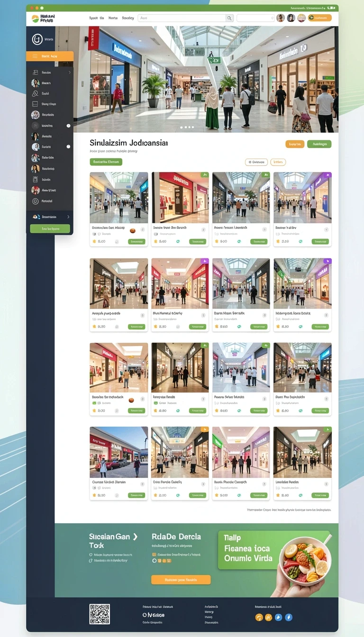Focus the empty header field beside the avatars
This screenshot has width=364, height=637.
tap(255, 18)
